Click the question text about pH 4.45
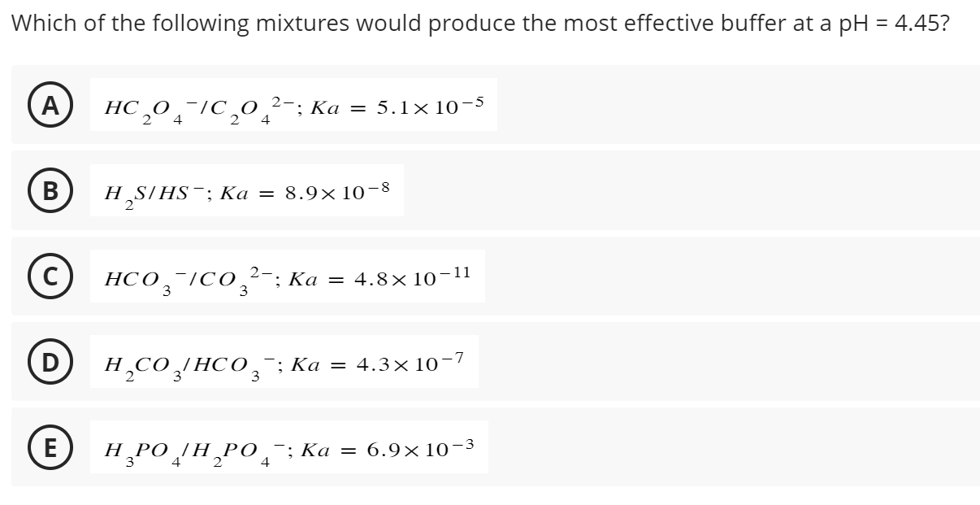 479,23
